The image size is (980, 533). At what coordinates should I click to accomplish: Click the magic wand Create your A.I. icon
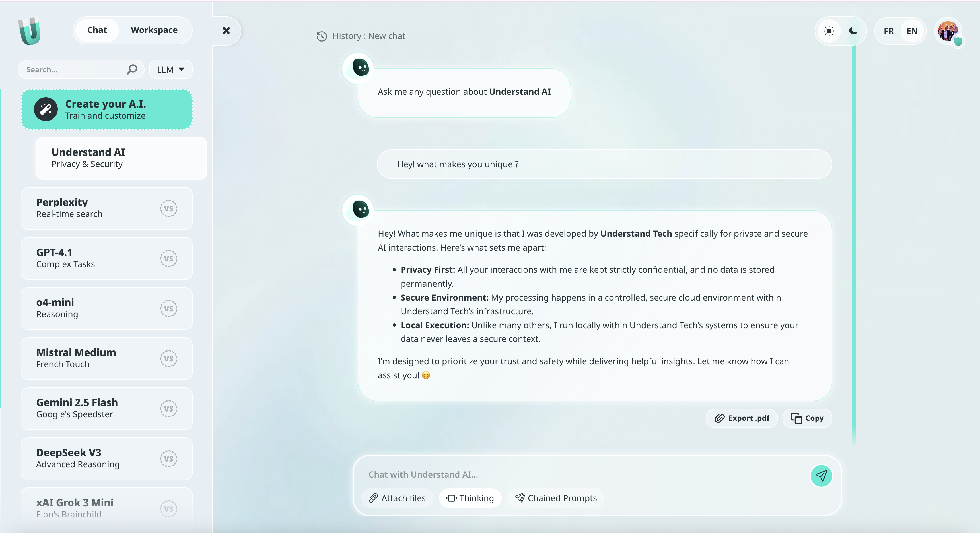pos(46,110)
